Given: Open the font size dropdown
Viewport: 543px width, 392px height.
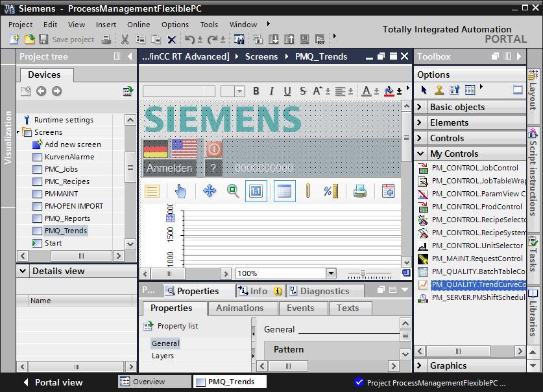Looking at the screenshot, I should pyautogui.click(x=239, y=91).
